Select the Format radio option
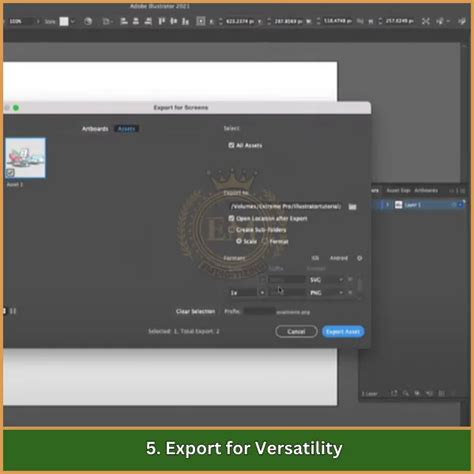The image size is (474, 474). click(265, 241)
